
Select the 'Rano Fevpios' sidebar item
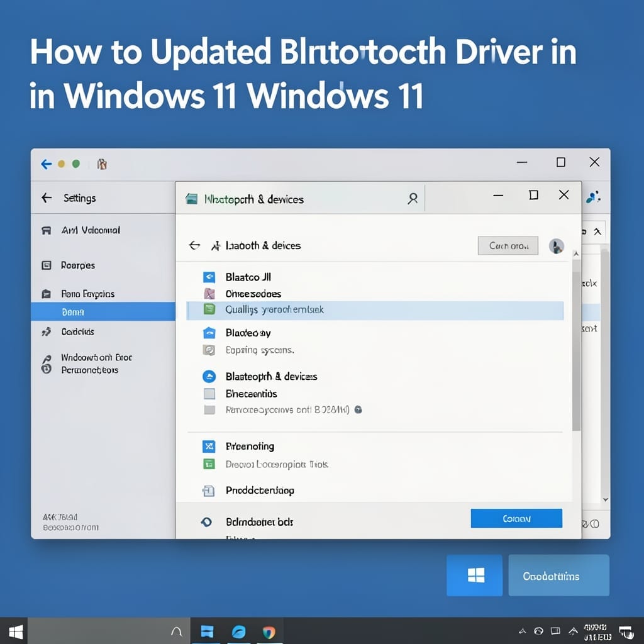(x=88, y=294)
